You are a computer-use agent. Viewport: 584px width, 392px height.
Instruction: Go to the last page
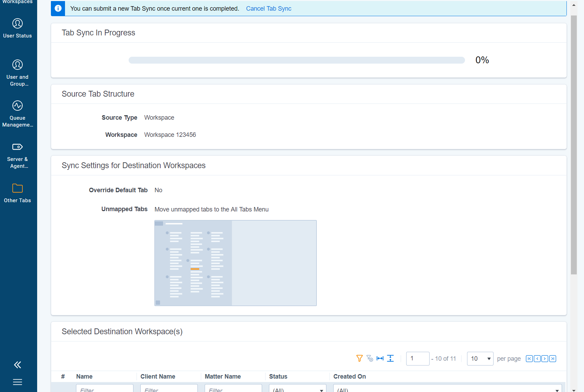pos(553,359)
